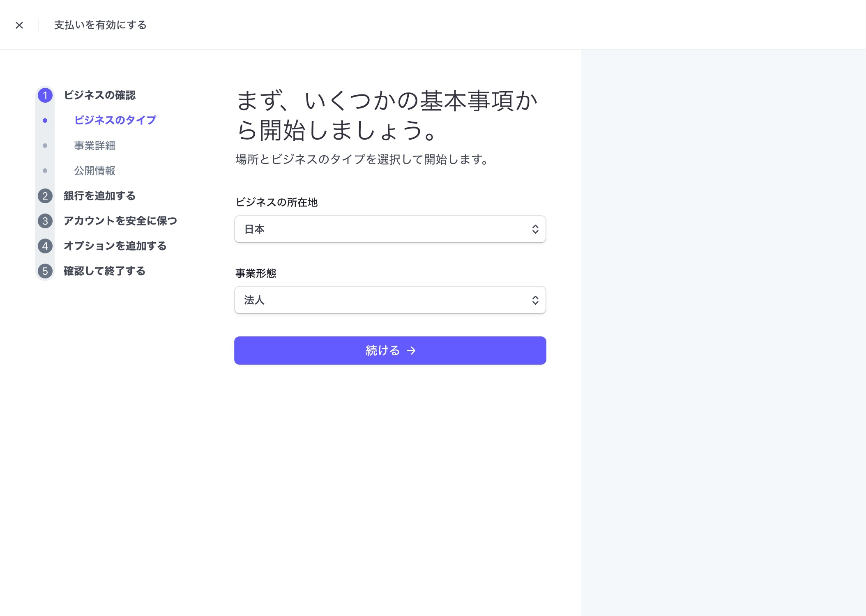Image resolution: width=866 pixels, height=616 pixels.
Task: Click the step 3 circle icon
Action: tap(45, 221)
